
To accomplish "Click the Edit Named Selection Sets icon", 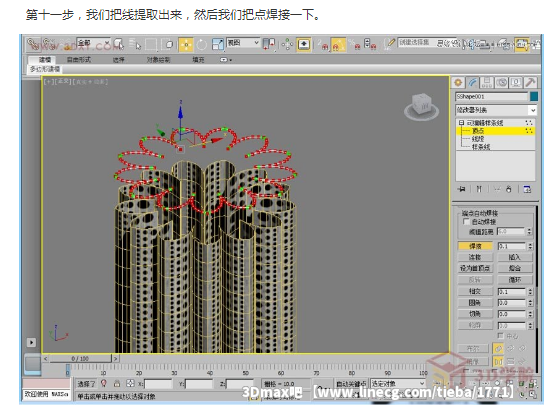I will click(389, 44).
